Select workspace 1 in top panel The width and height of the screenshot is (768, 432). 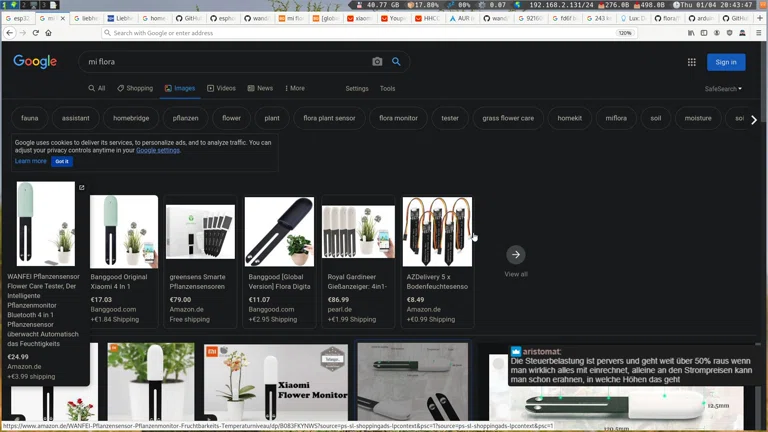pyautogui.click(x=4, y=4)
